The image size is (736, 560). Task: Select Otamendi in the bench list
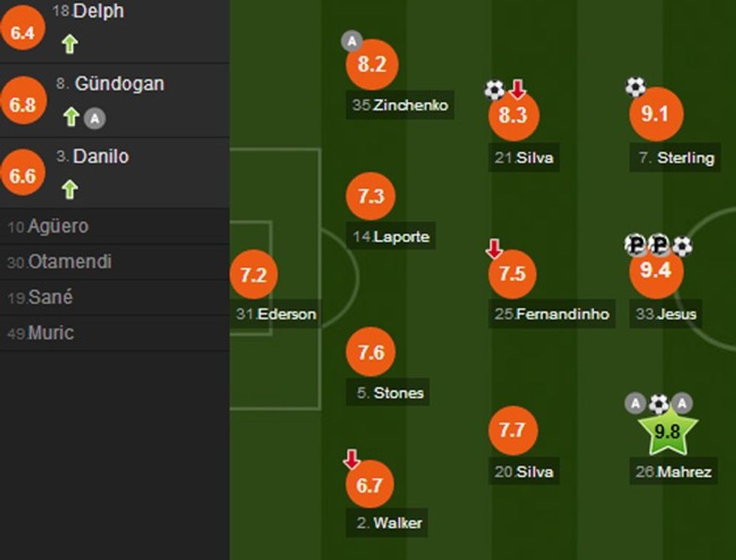[x=60, y=262]
